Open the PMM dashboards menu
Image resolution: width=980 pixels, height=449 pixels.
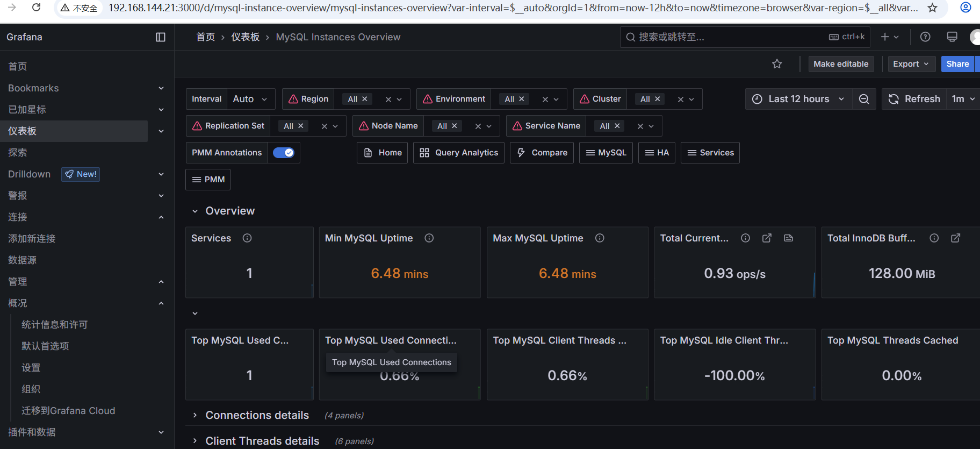(x=208, y=180)
